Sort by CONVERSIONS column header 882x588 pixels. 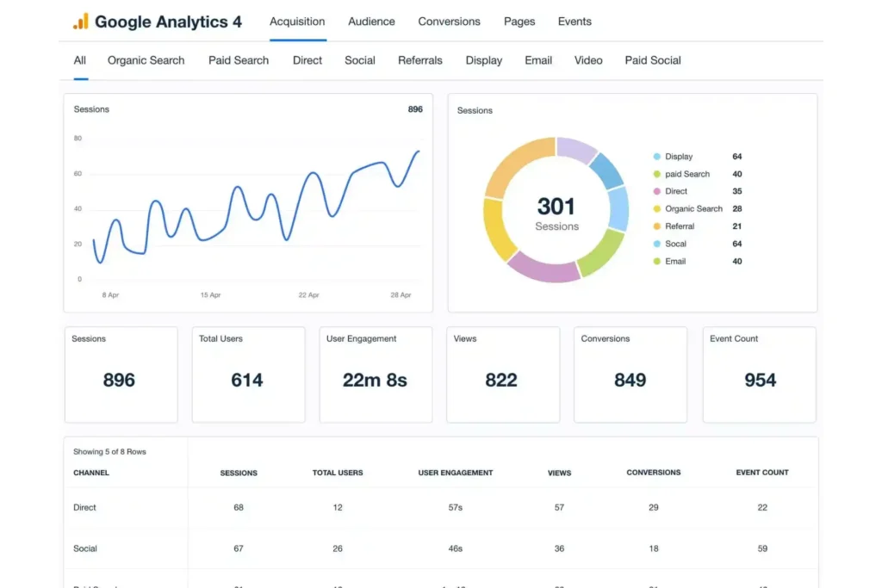654,472
